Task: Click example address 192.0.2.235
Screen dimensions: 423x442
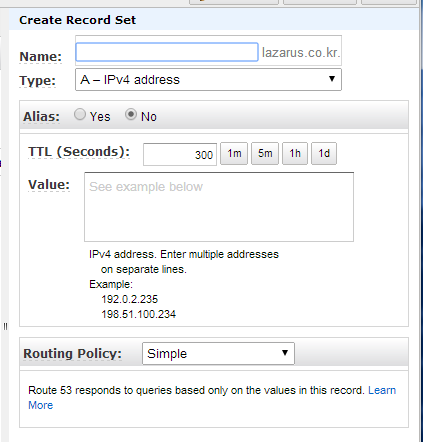Action: [130, 299]
